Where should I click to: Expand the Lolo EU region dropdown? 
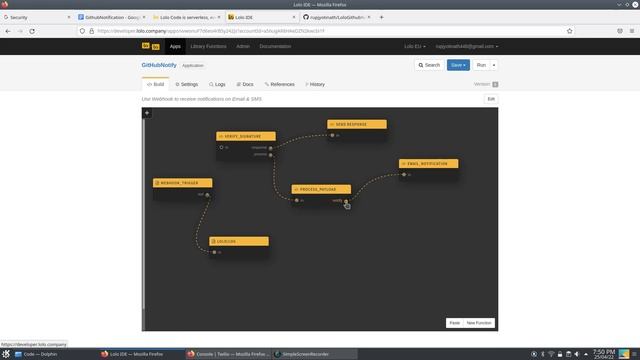415,47
